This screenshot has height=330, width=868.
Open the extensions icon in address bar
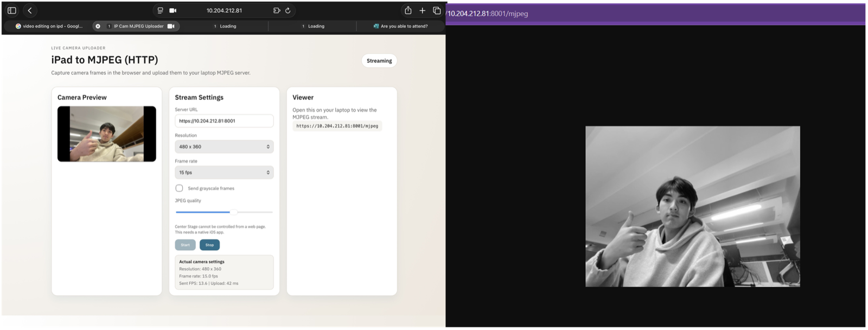pyautogui.click(x=276, y=10)
